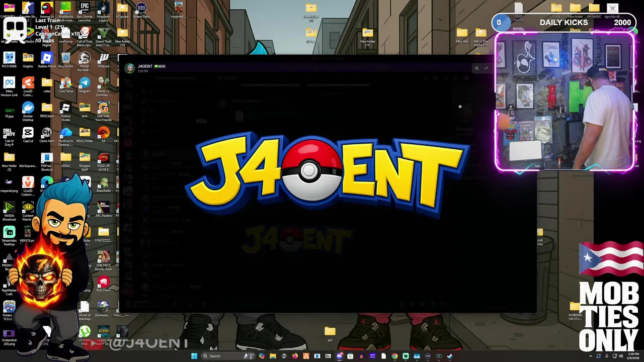Open Steam from the taskbar
644x362 pixels.
click(x=450, y=356)
